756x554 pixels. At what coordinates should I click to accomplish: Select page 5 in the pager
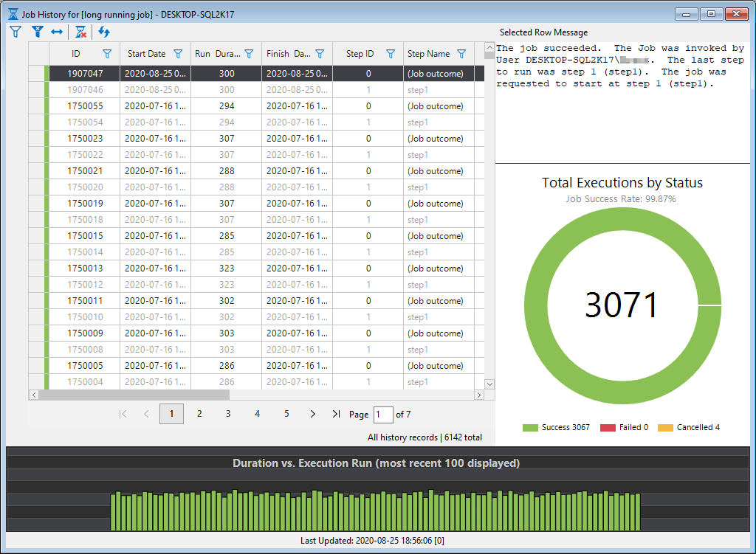click(x=287, y=414)
